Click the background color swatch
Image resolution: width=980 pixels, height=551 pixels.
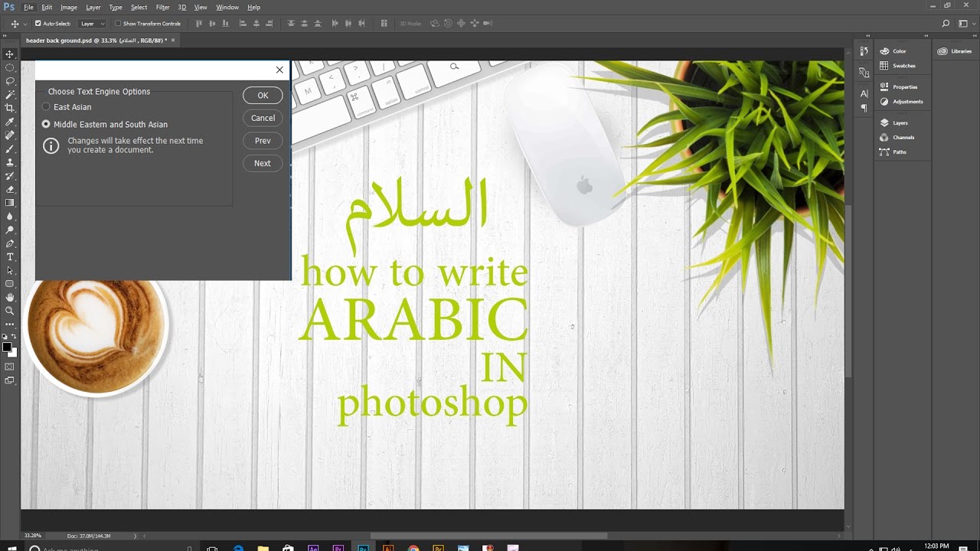pyautogui.click(x=13, y=353)
